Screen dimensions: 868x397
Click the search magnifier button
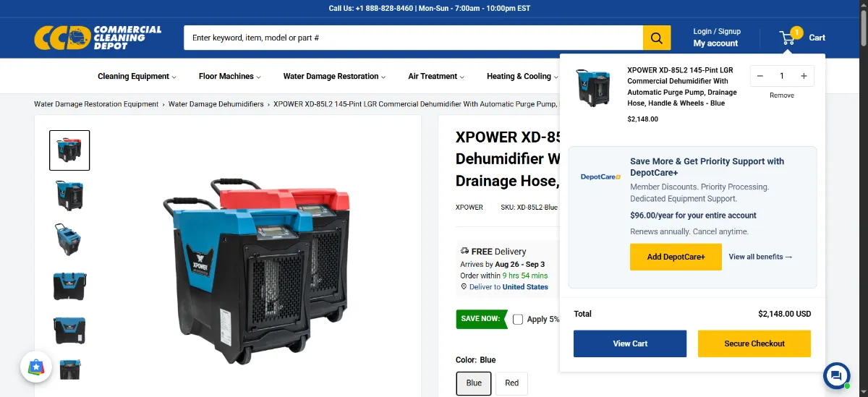tap(657, 38)
